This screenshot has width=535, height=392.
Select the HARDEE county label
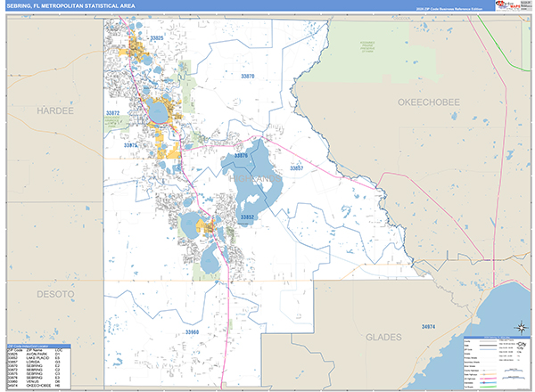55,110
